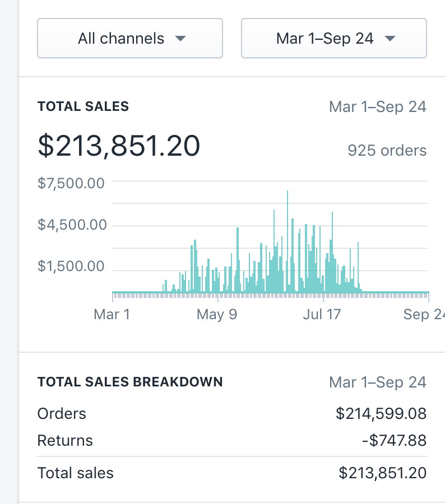Click the -$747.88 returns amount
Image resolution: width=445 pixels, height=504 pixels.
tap(393, 441)
